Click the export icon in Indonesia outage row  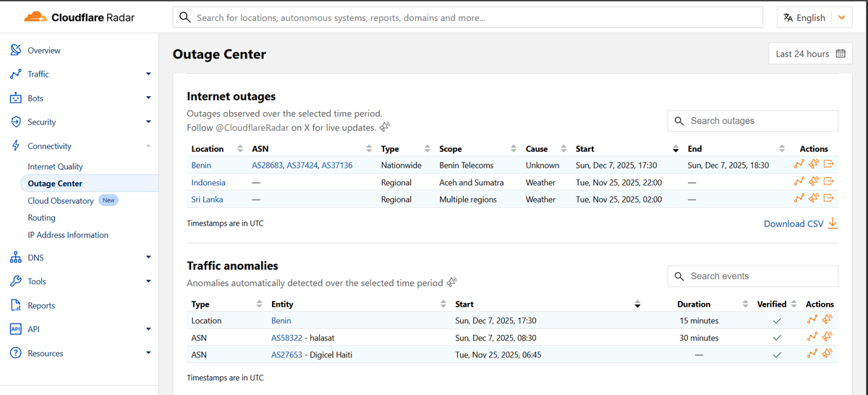830,182
